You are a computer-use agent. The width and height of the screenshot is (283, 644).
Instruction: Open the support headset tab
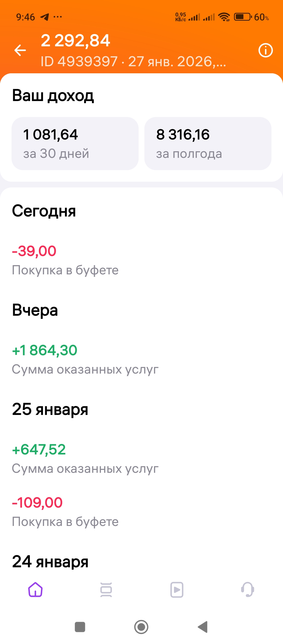pyautogui.click(x=248, y=590)
